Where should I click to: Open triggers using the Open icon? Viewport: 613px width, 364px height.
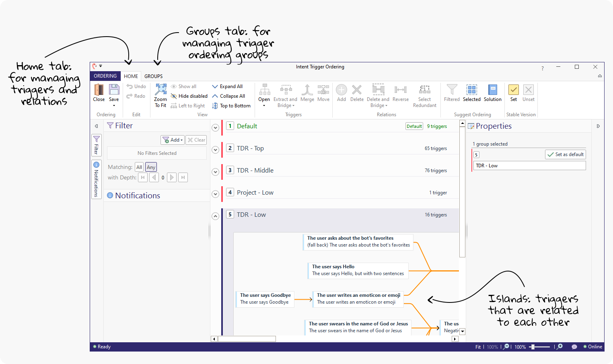(x=264, y=90)
